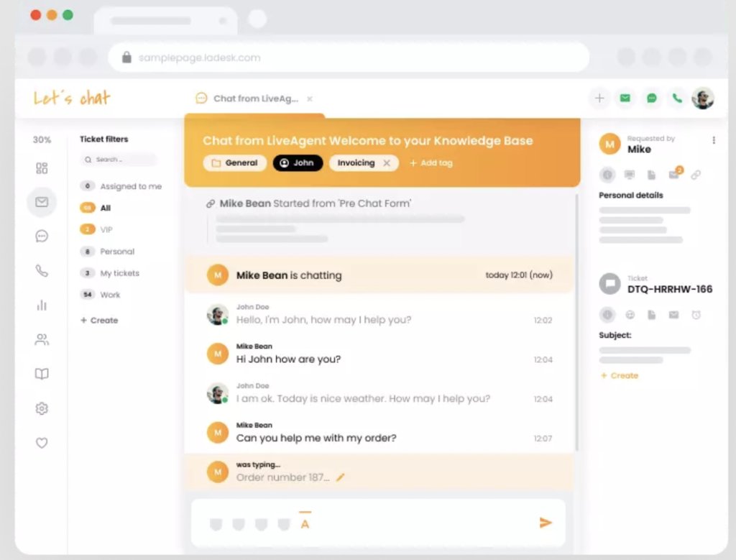Click message 'Can you help me with my order?'
The height and width of the screenshot is (560, 736).
316,438
